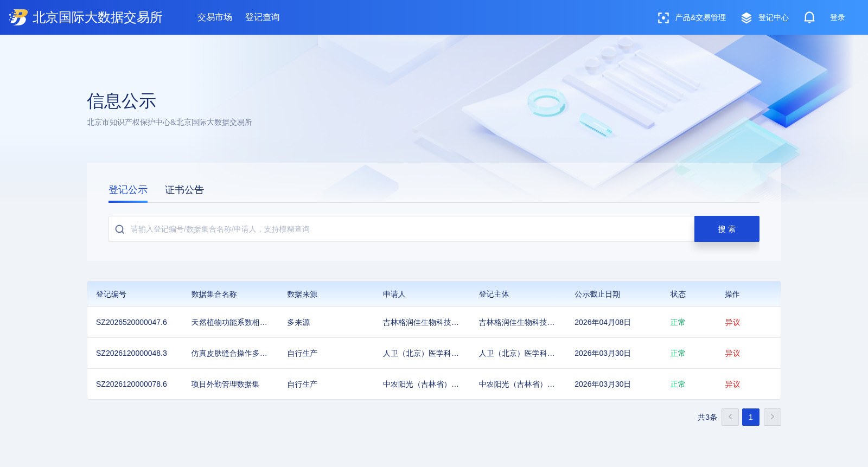Click the 数据集合名称 column header

click(214, 294)
